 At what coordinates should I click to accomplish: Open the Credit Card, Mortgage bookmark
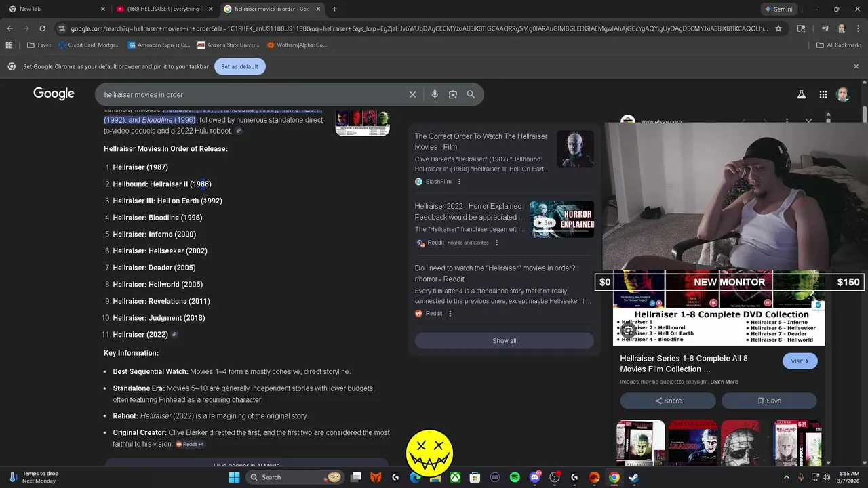point(90,45)
